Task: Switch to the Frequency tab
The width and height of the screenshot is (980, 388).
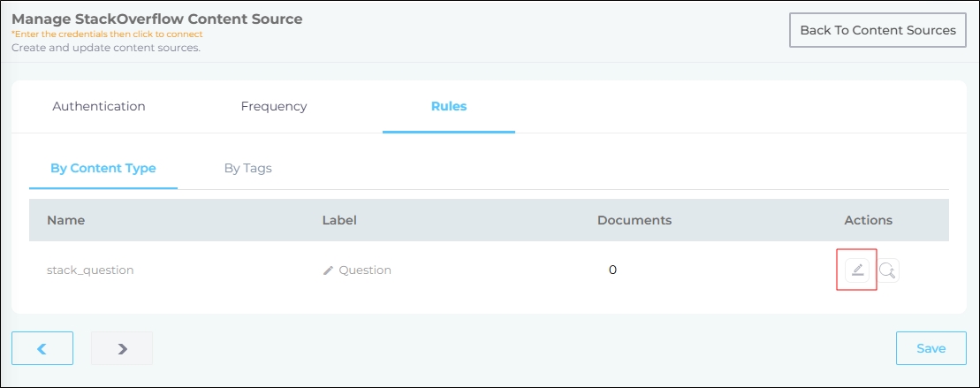Action: coord(274,106)
